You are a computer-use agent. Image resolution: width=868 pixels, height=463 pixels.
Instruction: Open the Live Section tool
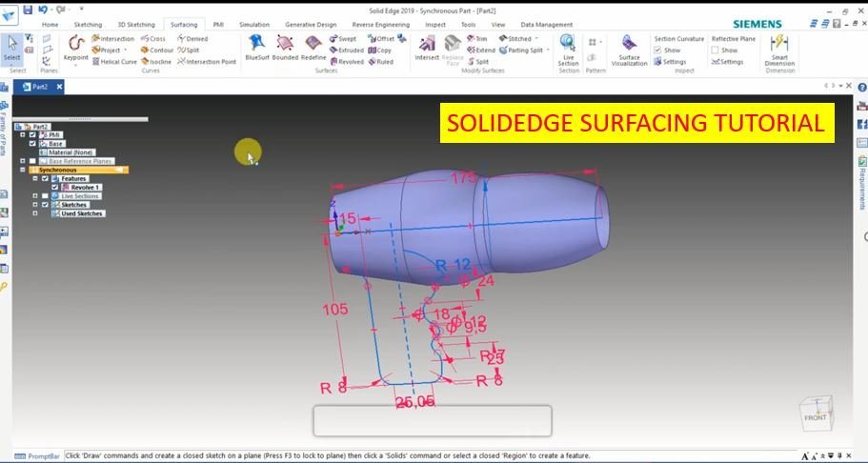(x=568, y=48)
